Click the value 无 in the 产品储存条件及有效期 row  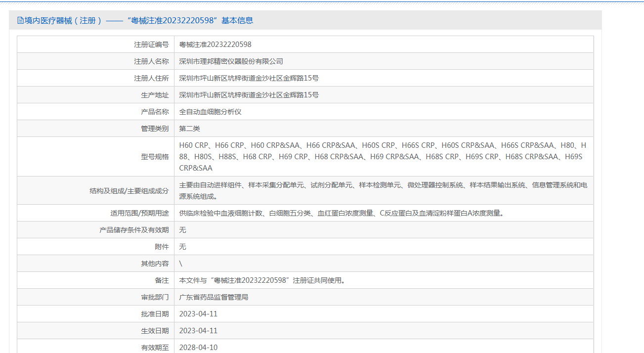click(x=182, y=230)
